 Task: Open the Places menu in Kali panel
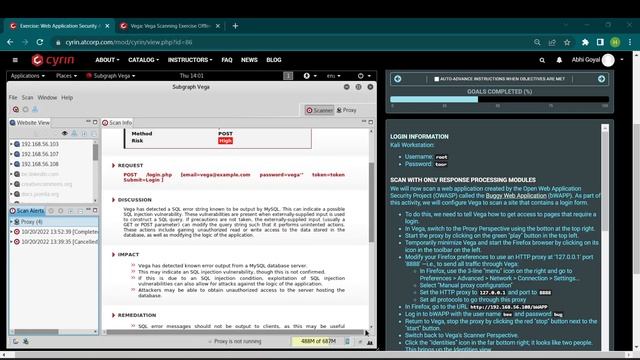click(66, 76)
